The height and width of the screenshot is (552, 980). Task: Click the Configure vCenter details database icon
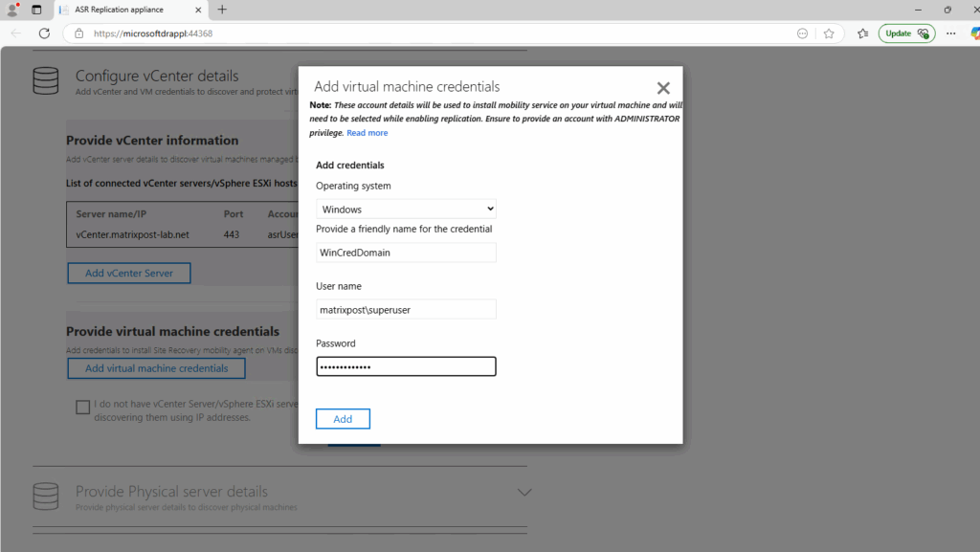pos(46,81)
